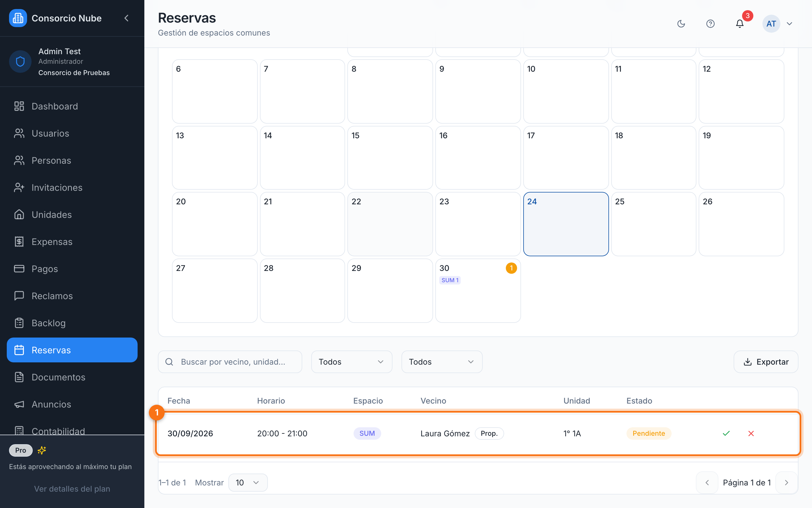Open notifications bell icon
812x508 pixels.
click(740, 23)
